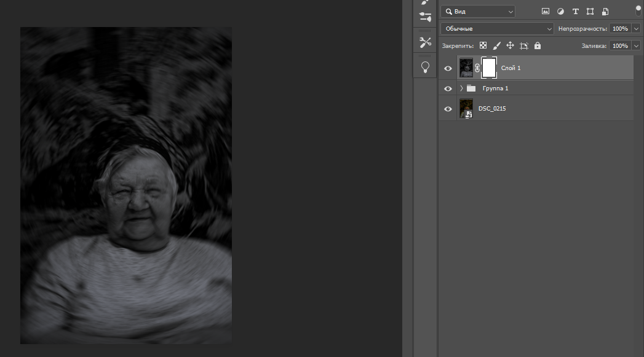The image size is (644, 357).
Task: Lock all padlock icon
Action: click(538, 45)
